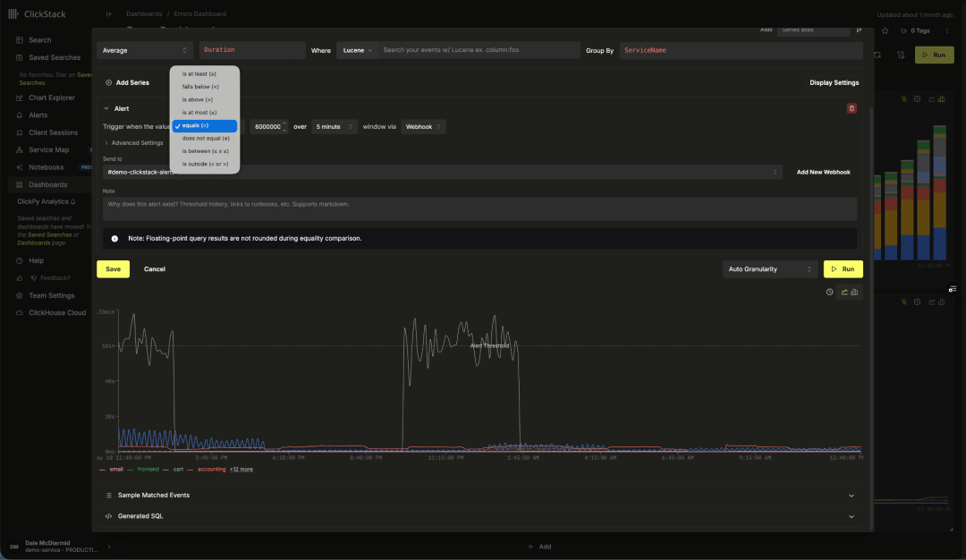
Task: Open the dashboard three-dot options menu
Action: (947, 30)
